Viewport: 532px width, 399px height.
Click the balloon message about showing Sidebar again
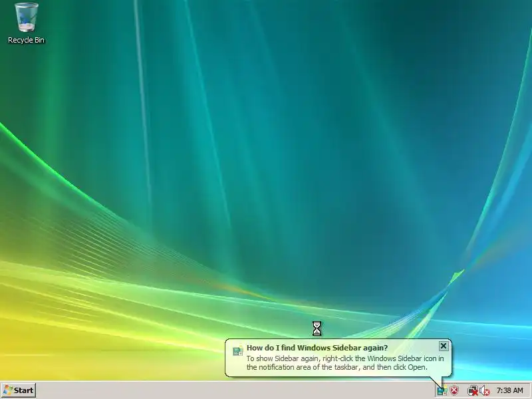point(345,362)
